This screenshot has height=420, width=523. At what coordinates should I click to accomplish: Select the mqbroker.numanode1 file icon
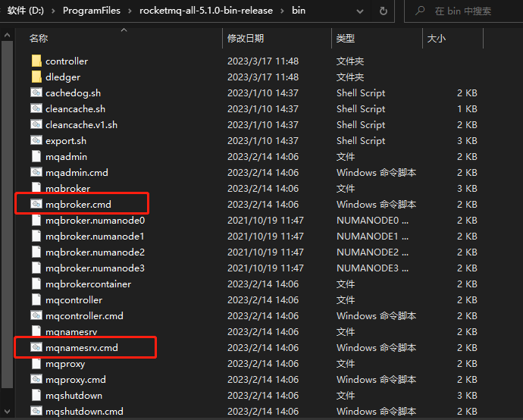[36, 237]
